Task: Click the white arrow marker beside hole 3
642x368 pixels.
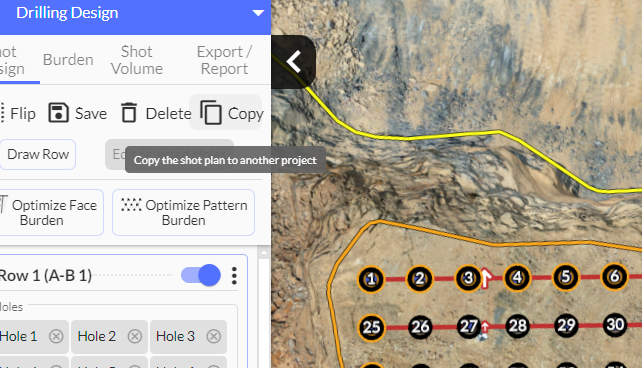Action: [486, 278]
